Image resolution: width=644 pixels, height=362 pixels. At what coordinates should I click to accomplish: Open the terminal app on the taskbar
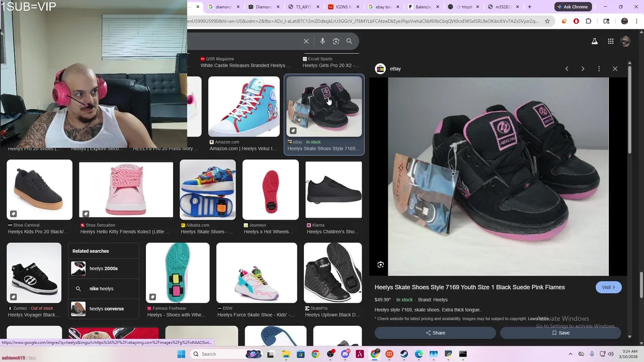tap(463, 354)
